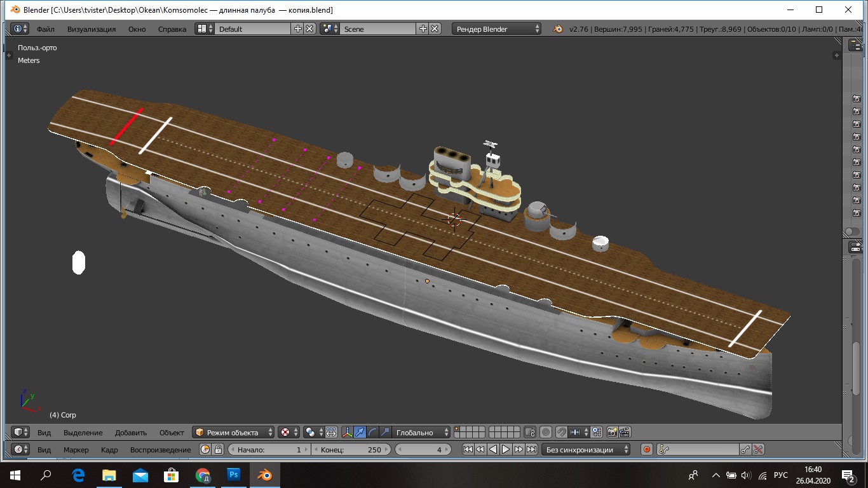Expand the Без синхронизации sync dropdown
This screenshot has height=488, width=868.
point(585,449)
